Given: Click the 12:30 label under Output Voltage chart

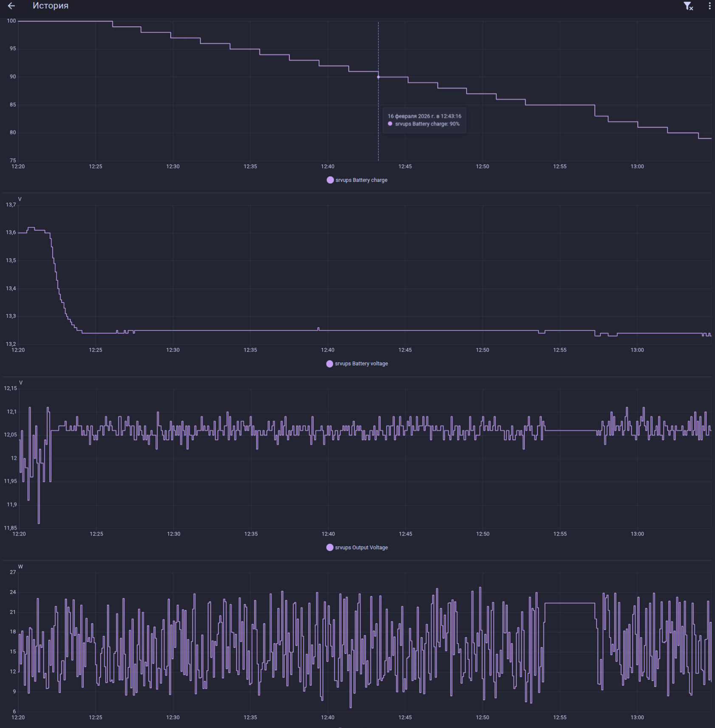Looking at the screenshot, I should (173, 534).
